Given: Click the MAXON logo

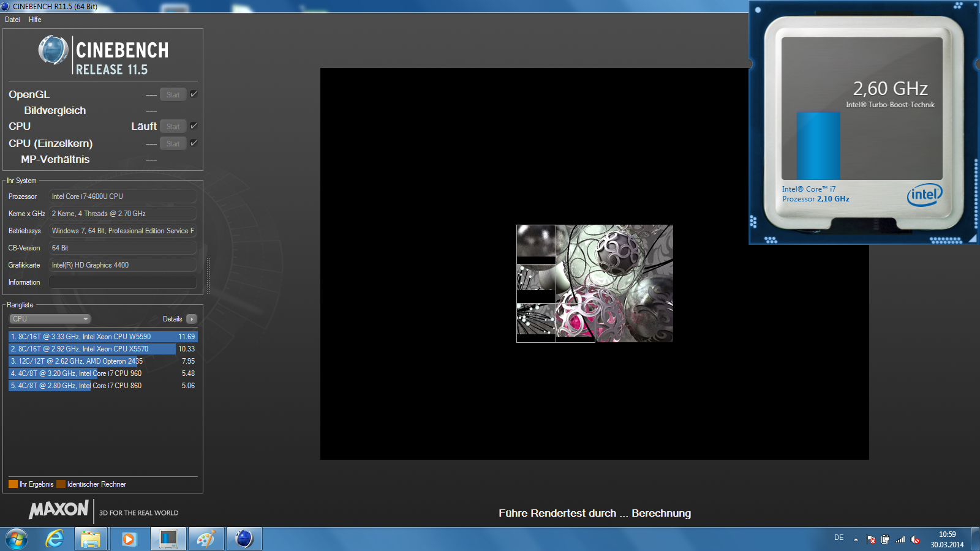Looking at the screenshot, I should pyautogui.click(x=59, y=509).
